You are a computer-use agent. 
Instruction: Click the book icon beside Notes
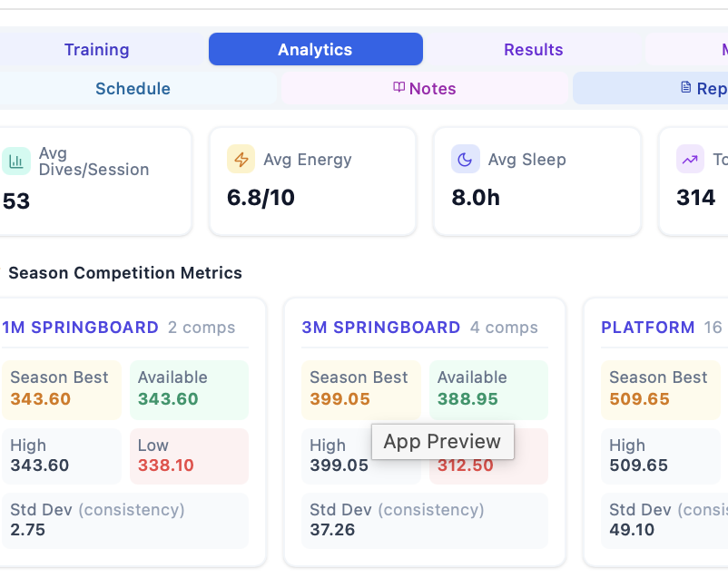point(398,87)
